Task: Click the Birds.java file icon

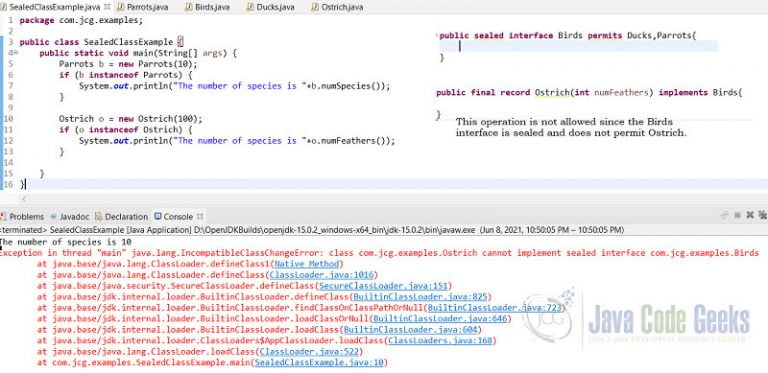Action: pyautogui.click(x=189, y=7)
